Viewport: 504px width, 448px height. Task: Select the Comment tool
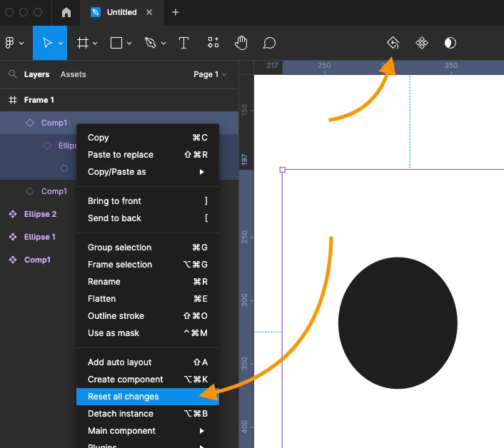(x=269, y=43)
